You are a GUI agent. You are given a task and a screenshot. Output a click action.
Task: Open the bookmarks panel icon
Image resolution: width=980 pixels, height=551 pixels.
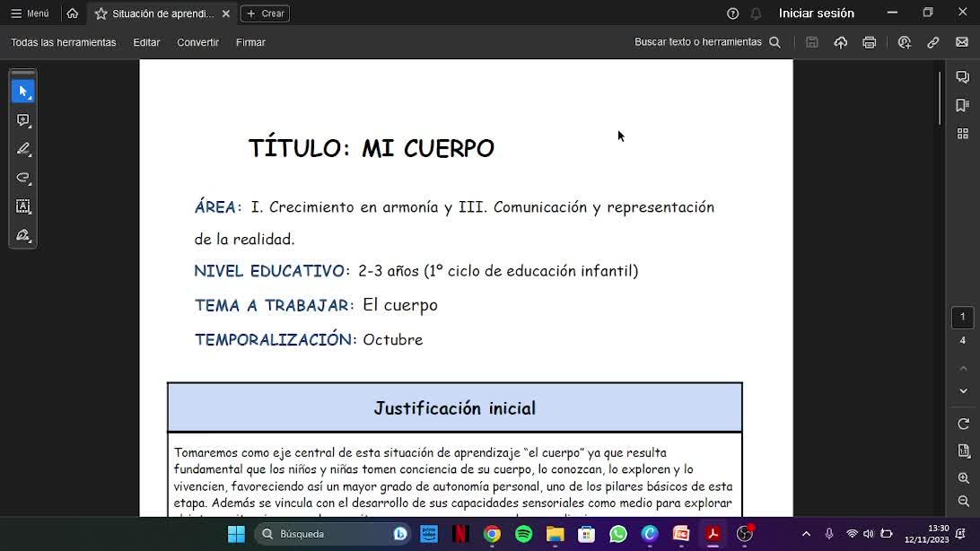pyautogui.click(x=962, y=105)
